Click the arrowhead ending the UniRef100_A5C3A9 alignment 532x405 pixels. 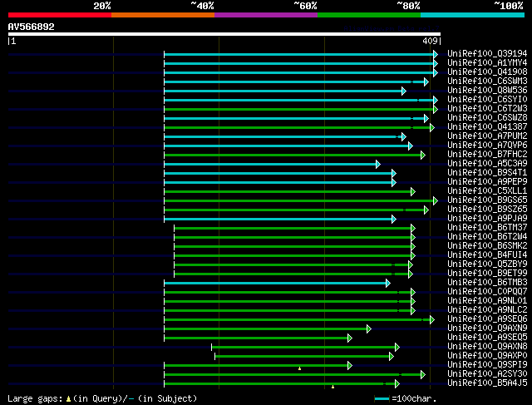click(378, 165)
